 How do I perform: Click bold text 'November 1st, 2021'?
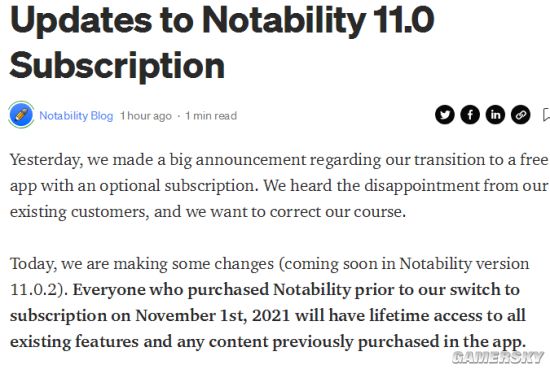pyautogui.click(x=213, y=316)
